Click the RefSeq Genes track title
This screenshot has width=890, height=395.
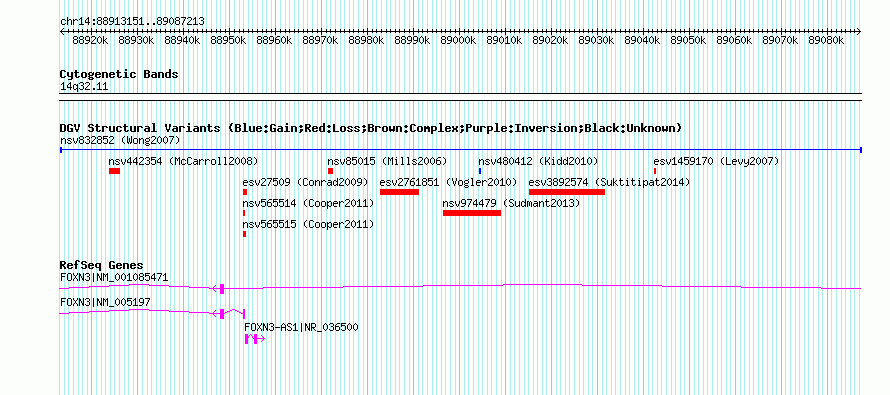(x=102, y=265)
